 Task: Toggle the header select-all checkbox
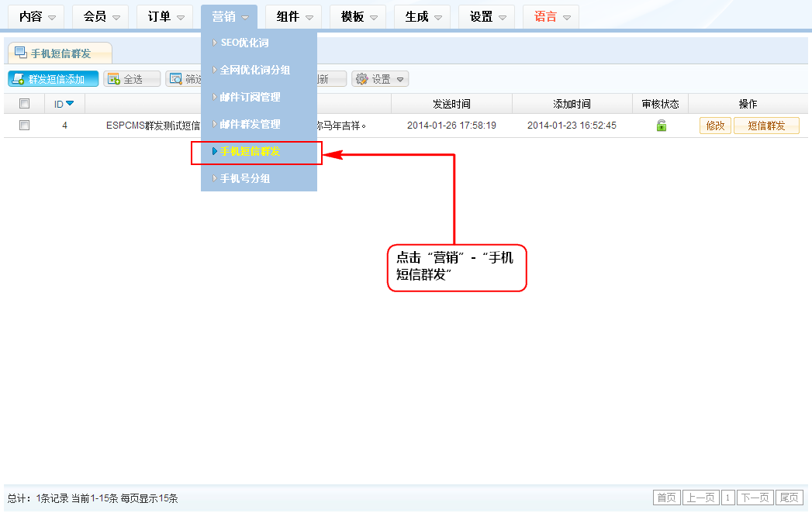pyautogui.click(x=24, y=104)
